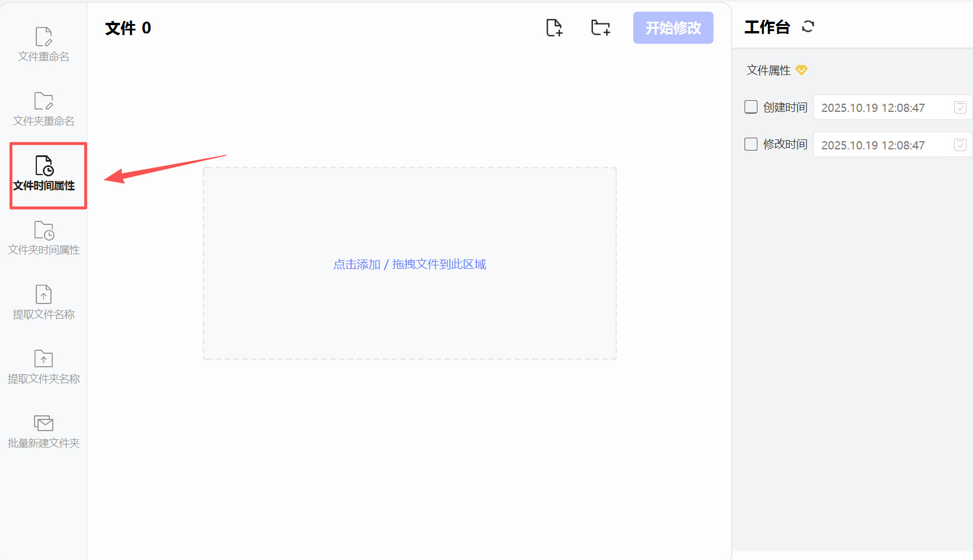This screenshot has width=973, height=560.
Task: Expand the 文件属性 section
Action: coord(769,70)
